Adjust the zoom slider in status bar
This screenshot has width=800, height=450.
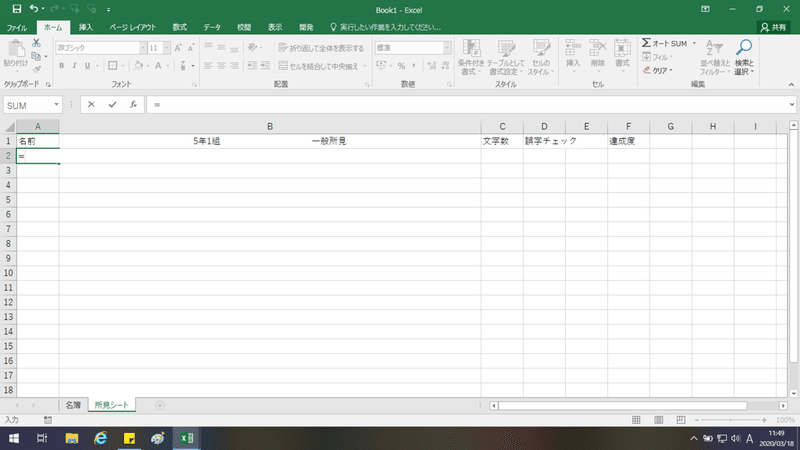(x=731, y=420)
